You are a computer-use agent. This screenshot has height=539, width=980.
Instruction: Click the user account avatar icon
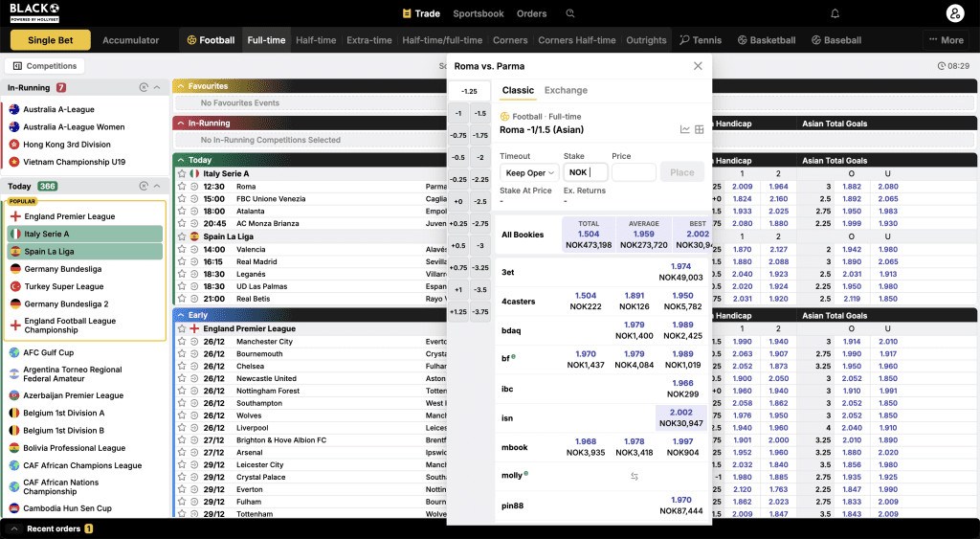[x=953, y=13]
